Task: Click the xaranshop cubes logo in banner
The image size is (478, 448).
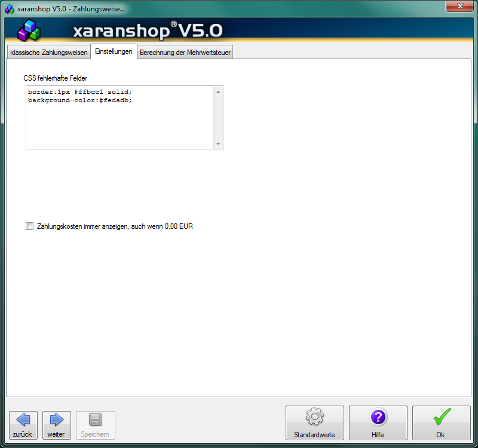Action: click(x=29, y=30)
